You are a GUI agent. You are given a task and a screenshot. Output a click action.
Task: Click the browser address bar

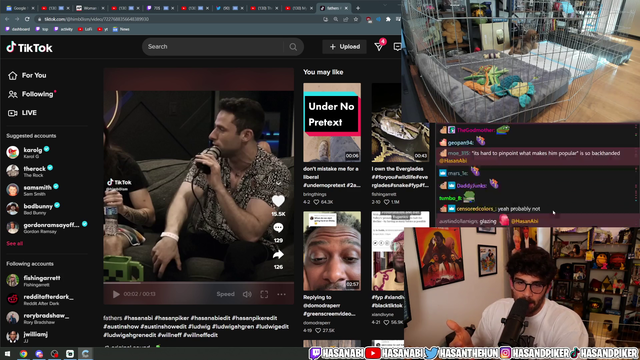click(180, 19)
